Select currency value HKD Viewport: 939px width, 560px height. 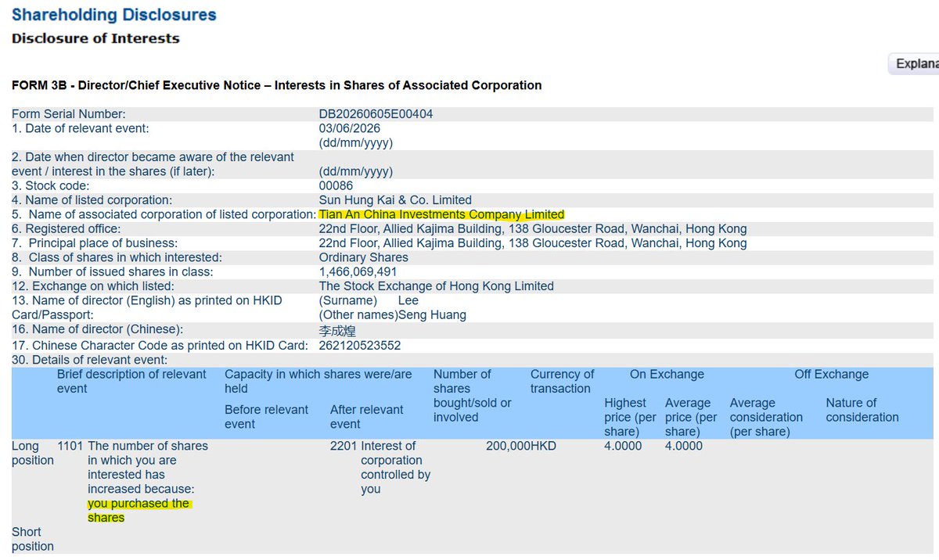(542, 446)
